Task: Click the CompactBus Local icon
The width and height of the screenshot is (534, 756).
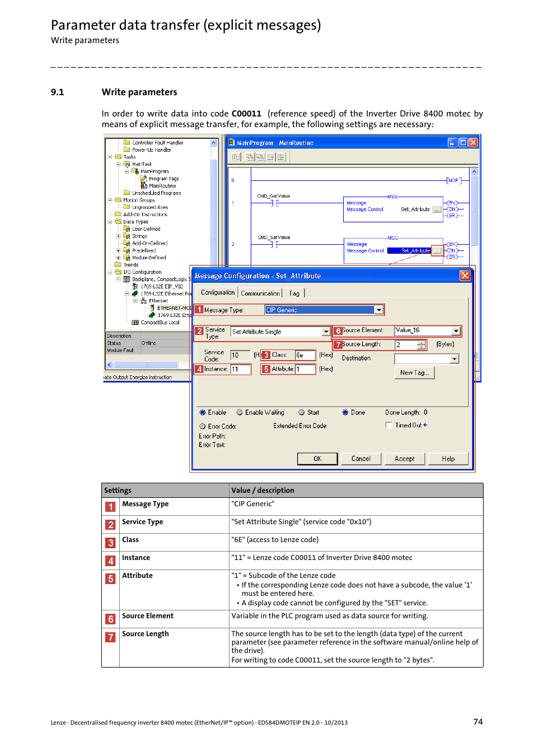Action: (135, 323)
